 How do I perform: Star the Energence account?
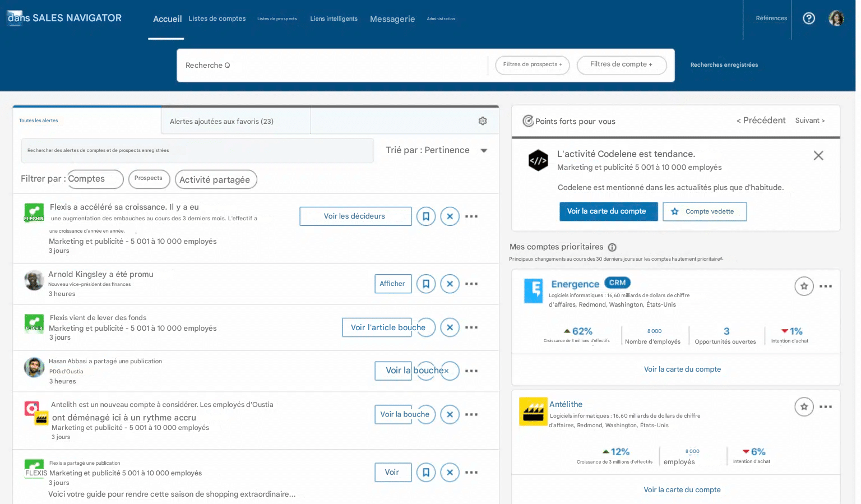coord(804,286)
